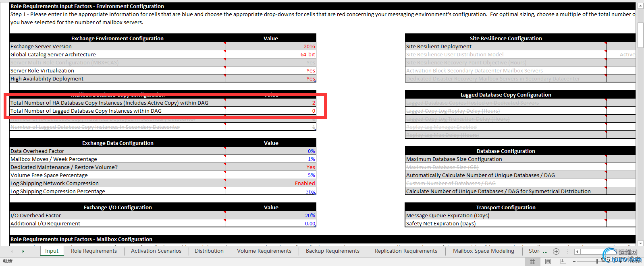
Task: Click Volume Free Space Percentage value 5%
Action: coord(271,175)
